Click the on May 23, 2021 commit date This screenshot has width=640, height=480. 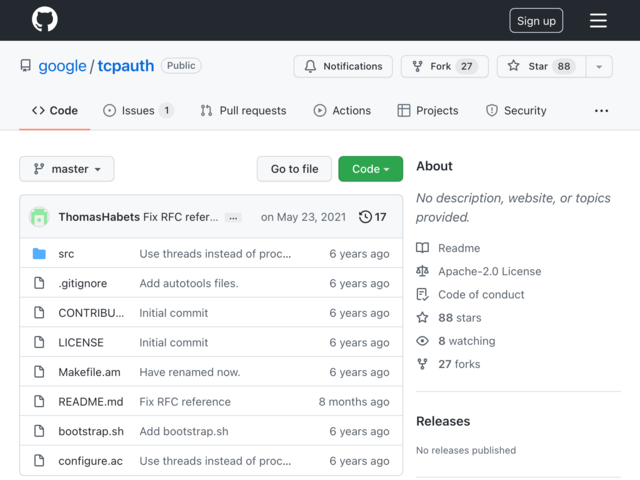(x=303, y=217)
